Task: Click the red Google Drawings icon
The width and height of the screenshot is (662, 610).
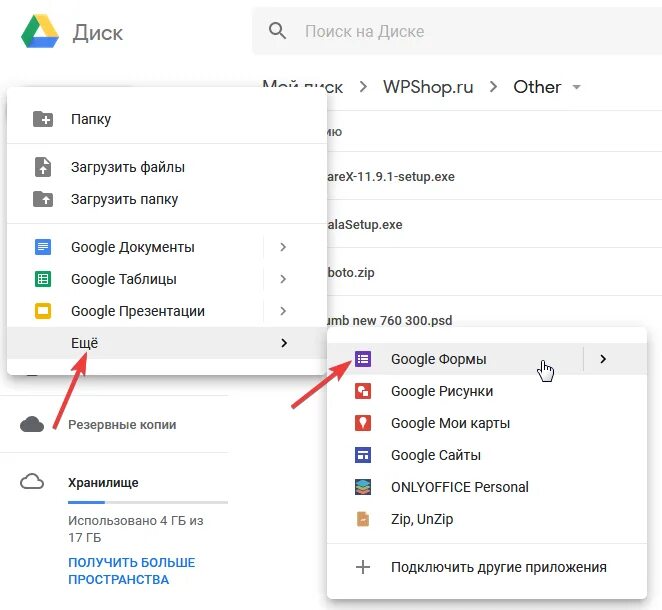Action: tap(363, 391)
